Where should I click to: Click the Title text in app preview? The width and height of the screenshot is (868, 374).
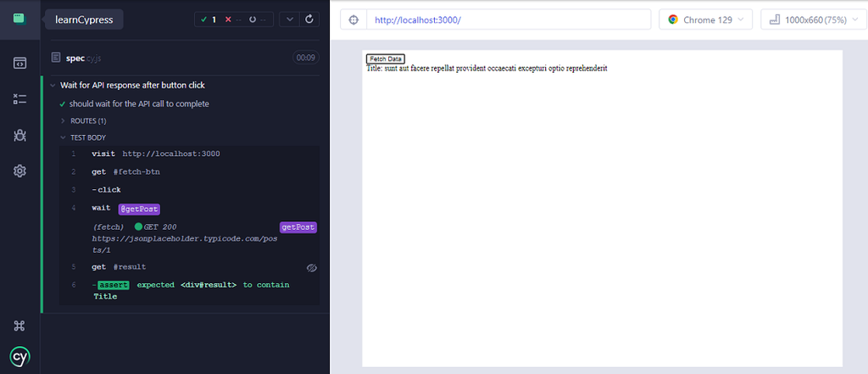coord(487,68)
